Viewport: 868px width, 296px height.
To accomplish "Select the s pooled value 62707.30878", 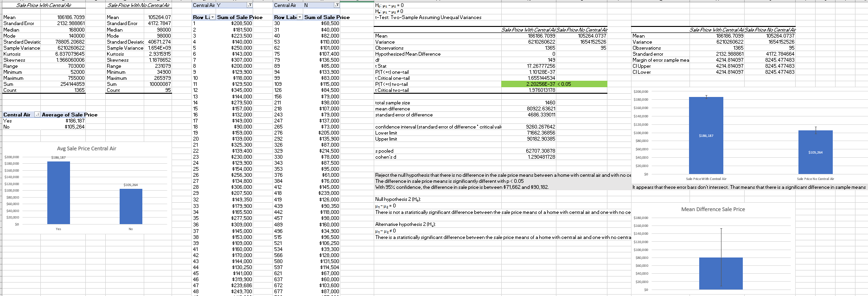I will point(541,151).
